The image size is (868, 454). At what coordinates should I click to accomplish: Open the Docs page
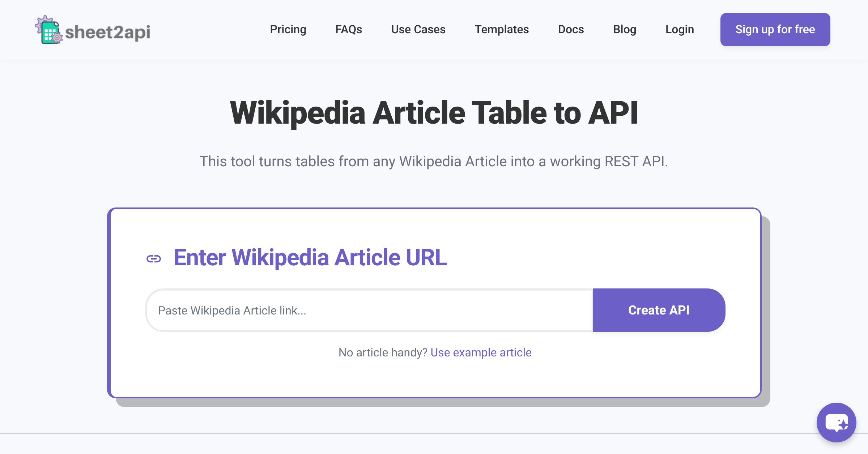click(x=571, y=29)
